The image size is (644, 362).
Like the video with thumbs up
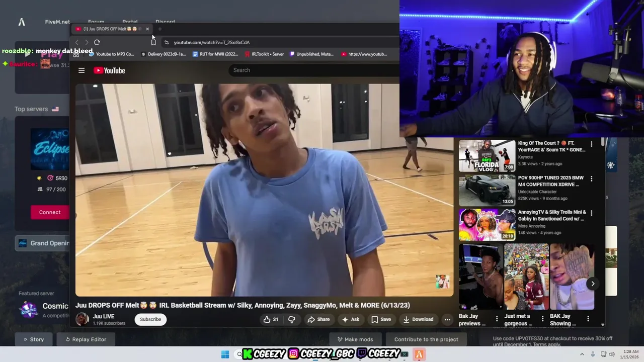coord(271,319)
